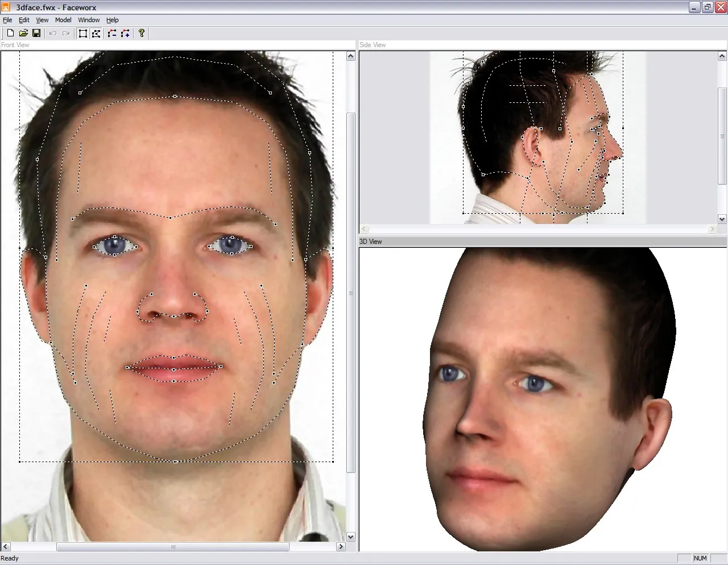Image resolution: width=728 pixels, height=565 pixels.
Task: Click the Redo arrow in toolbar
Action: click(66, 34)
